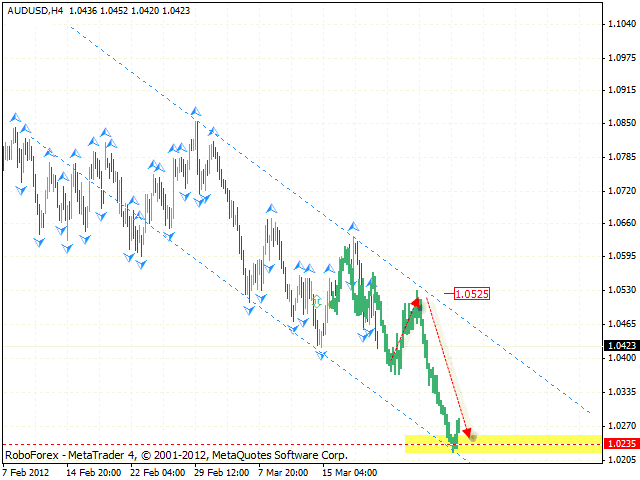Select the red-boxed 1.0525 price label
This screenshot has width=640, height=480.
pyautogui.click(x=470, y=294)
